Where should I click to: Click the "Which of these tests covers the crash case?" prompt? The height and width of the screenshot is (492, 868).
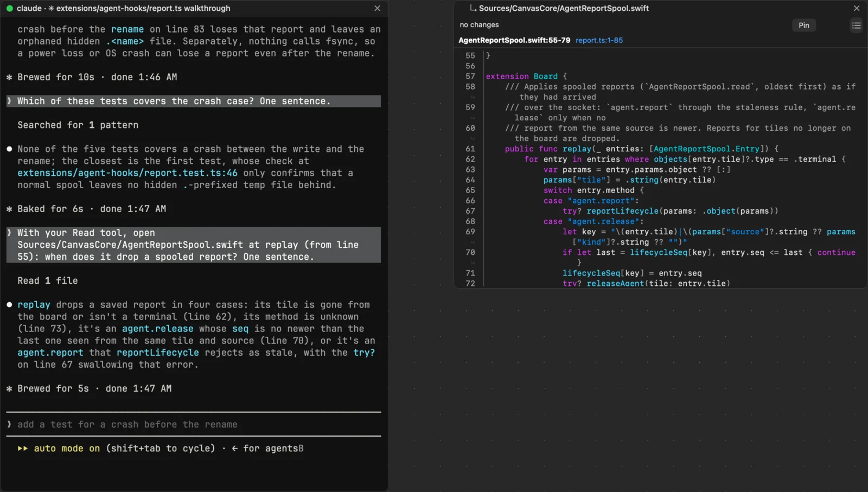coord(194,101)
